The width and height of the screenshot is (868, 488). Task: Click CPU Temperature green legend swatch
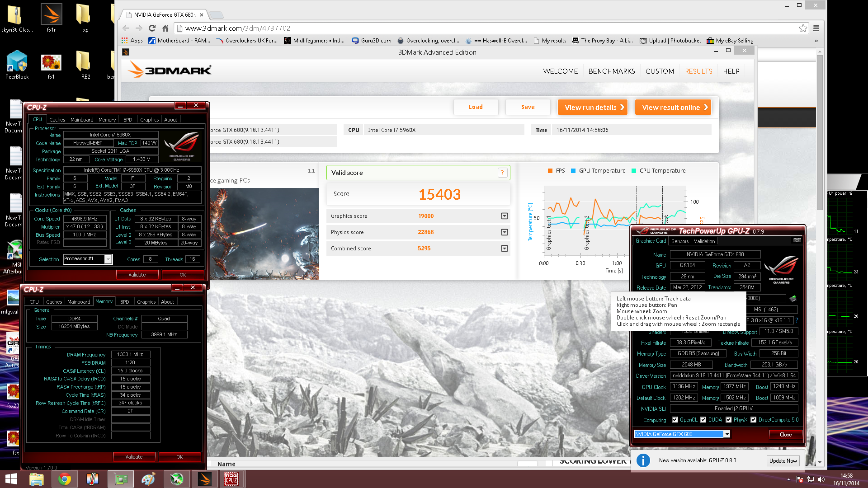click(x=634, y=171)
